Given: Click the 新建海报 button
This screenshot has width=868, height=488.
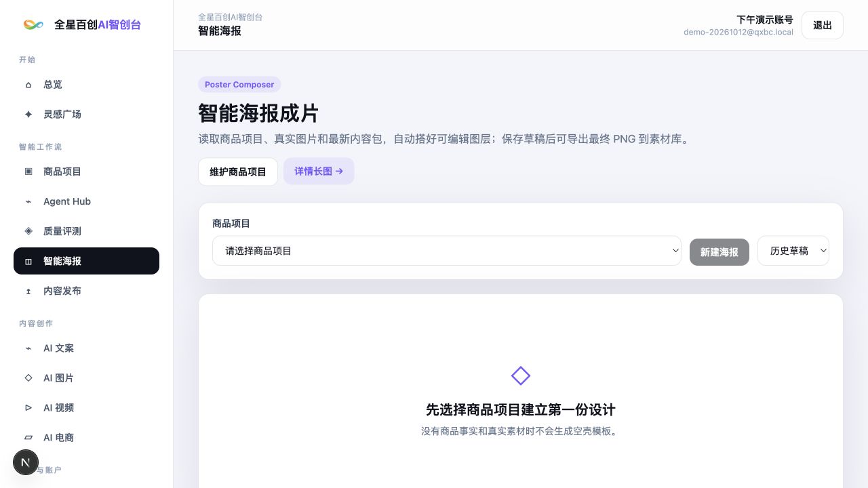Looking at the screenshot, I should tap(719, 252).
